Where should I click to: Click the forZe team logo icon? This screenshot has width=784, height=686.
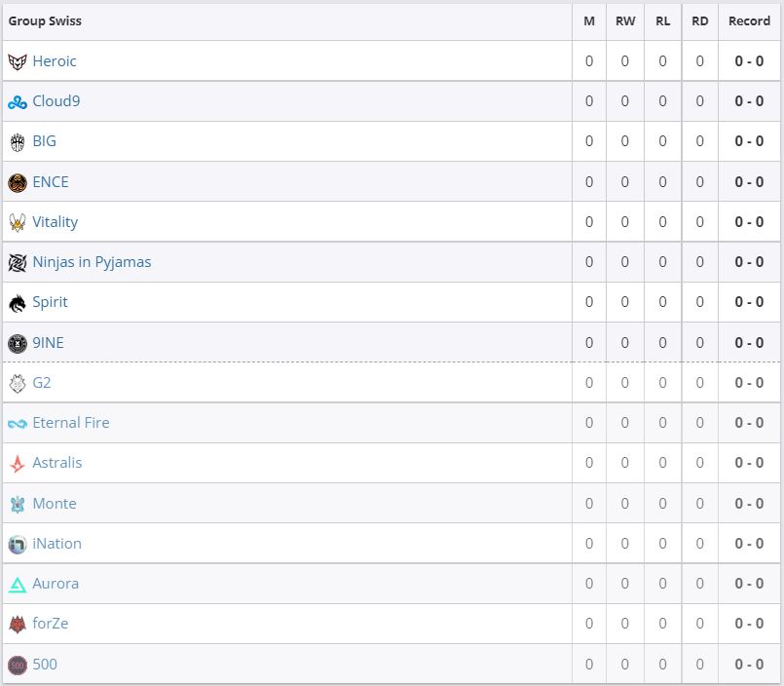[18, 624]
